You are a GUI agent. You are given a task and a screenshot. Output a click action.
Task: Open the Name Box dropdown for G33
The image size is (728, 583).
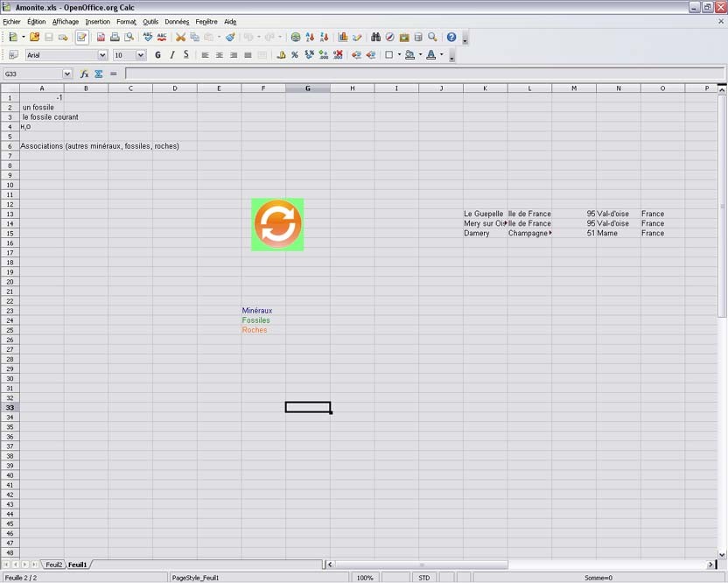click(67, 74)
